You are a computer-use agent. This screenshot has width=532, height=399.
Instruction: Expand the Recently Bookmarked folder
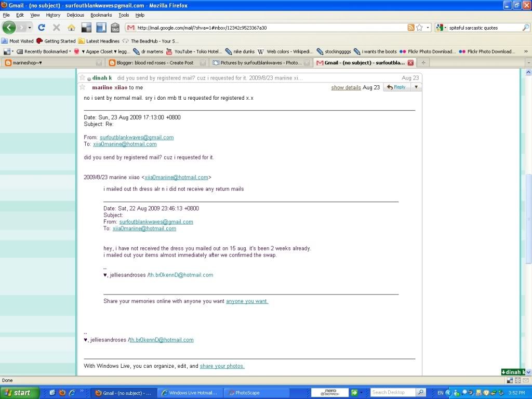[47, 51]
